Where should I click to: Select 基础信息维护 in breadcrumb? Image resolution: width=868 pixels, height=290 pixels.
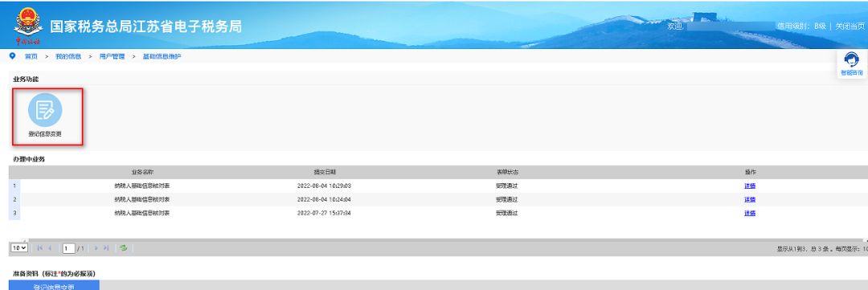tap(162, 56)
